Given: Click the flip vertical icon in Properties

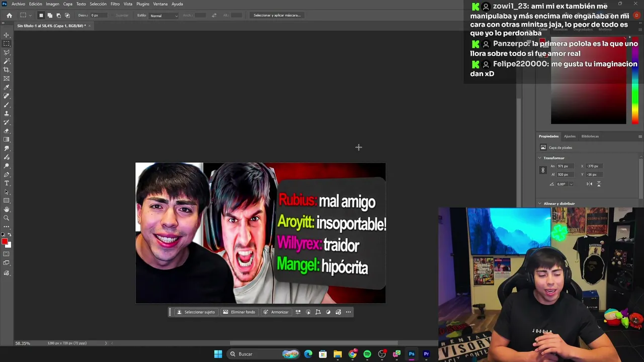Looking at the screenshot, I should point(599,184).
